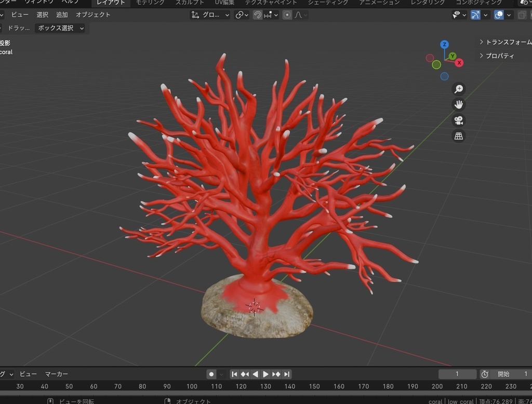Image resolution: width=532 pixels, height=404 pixels.
Task: Click the snapping magnet icon
Action: coord(257,15)
